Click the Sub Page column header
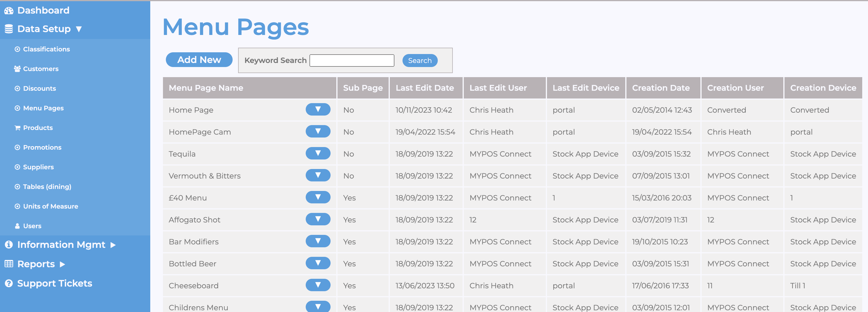868x312 pixels. point(363,88)
